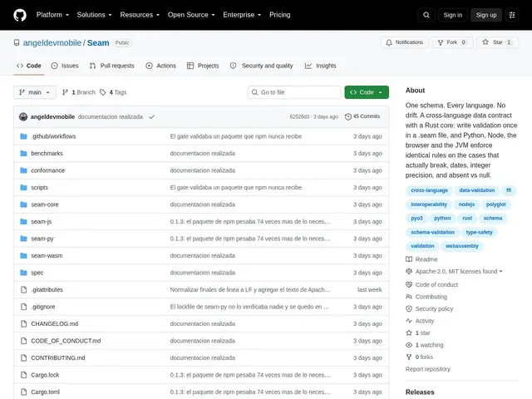The width and height of the screenshot is (532, 399).
Task: Click the Cargo.lock file icon
Action: click(x=23, y=375)
